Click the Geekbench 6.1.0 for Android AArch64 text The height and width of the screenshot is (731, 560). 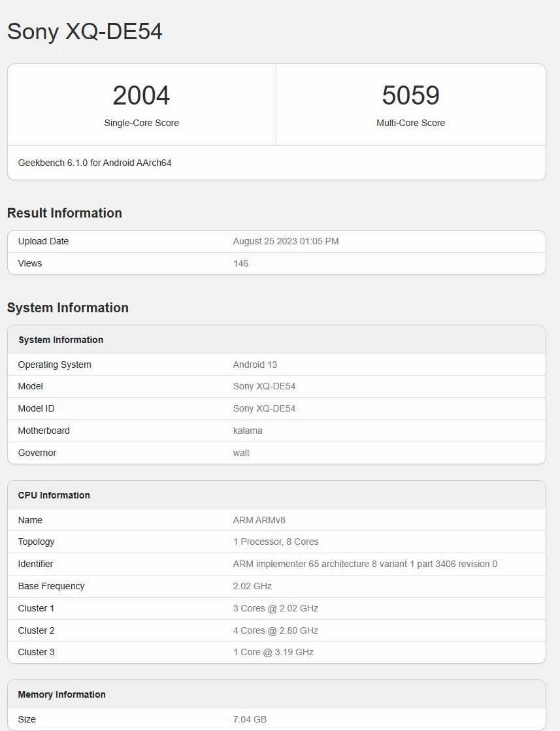click(95, 163)
